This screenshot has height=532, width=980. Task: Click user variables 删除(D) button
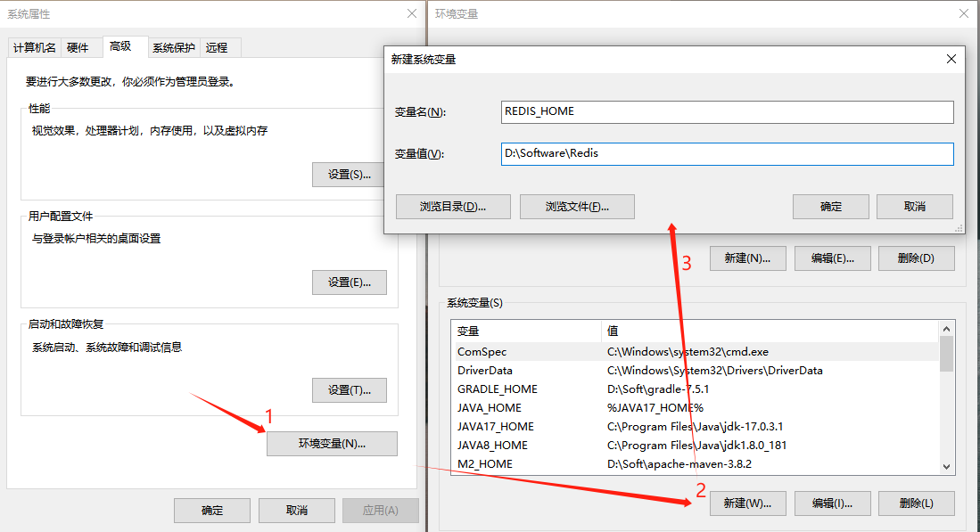[x=917, y=258]
